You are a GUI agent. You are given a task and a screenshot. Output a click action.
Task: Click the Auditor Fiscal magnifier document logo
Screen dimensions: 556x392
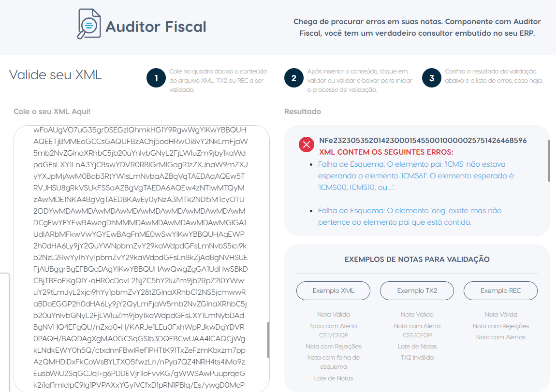point(89,24)
